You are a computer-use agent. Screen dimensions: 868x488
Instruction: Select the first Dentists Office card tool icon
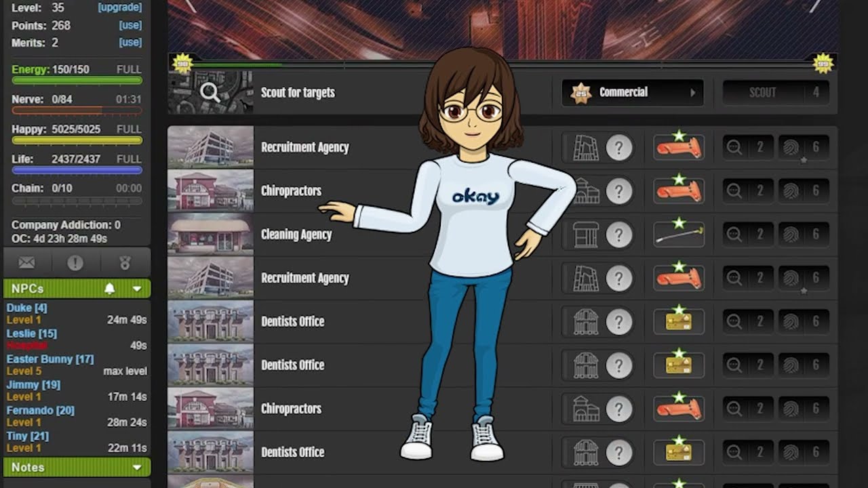point(678,321)
